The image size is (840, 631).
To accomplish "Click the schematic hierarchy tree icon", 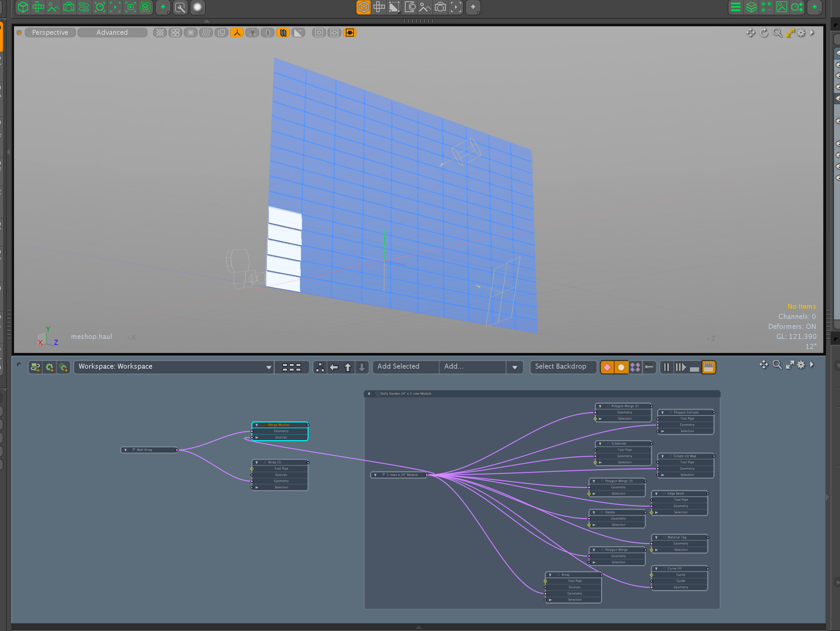I will pyautogui.click(x=320, y=367).
